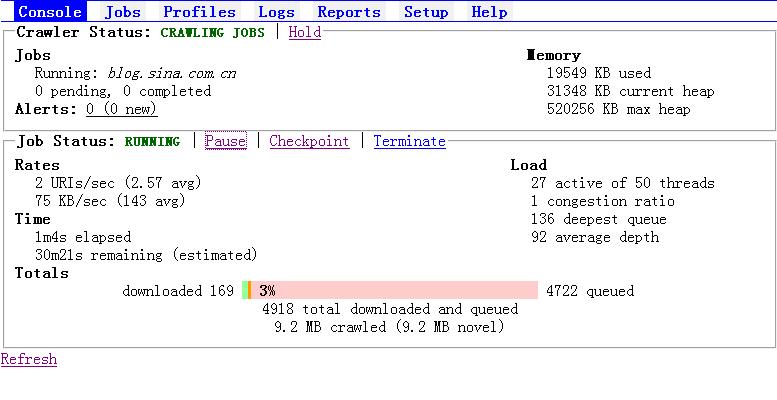Switch to the Setup tab
The height and width of the screenshot is (400, 777).
coord(426,12)
